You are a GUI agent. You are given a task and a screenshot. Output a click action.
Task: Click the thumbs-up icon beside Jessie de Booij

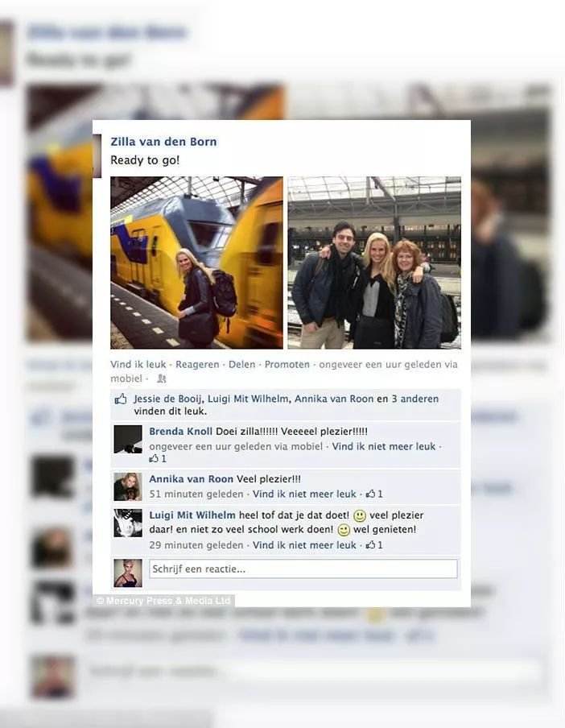click(121, 399)
